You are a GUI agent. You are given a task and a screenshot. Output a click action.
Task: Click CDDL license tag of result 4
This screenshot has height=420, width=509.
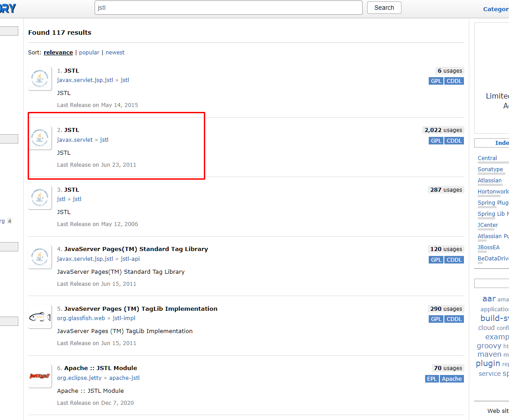[454, 260]
